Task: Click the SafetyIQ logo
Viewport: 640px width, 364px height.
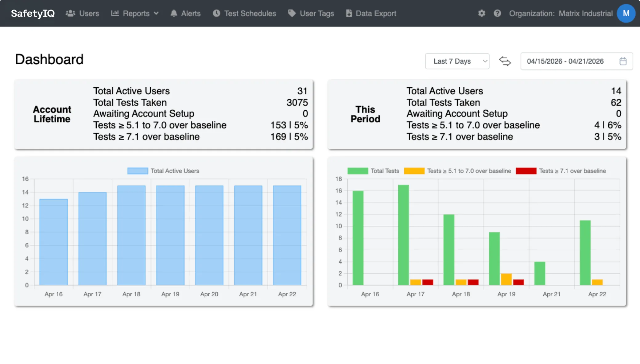Action: click(x=33, y=14)
